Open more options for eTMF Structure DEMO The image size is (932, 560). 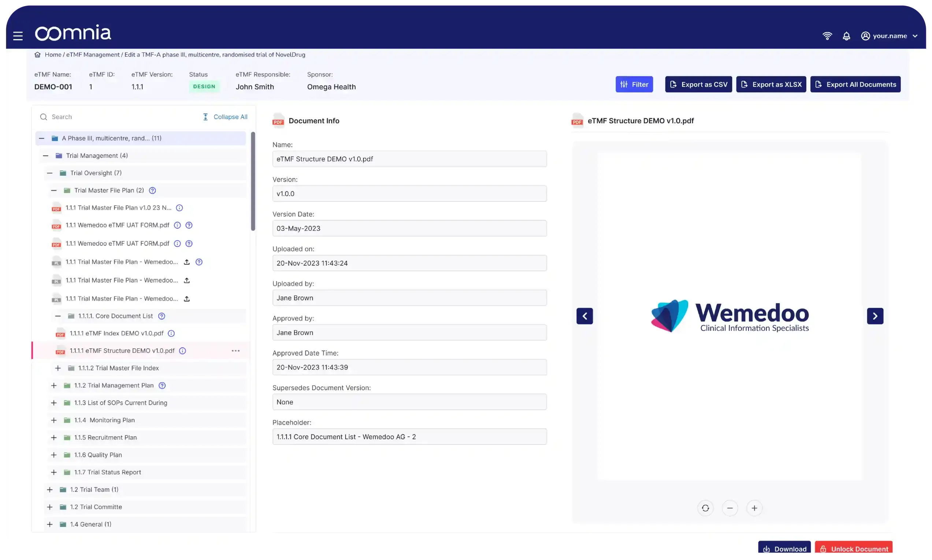click(x=235, y=351)
